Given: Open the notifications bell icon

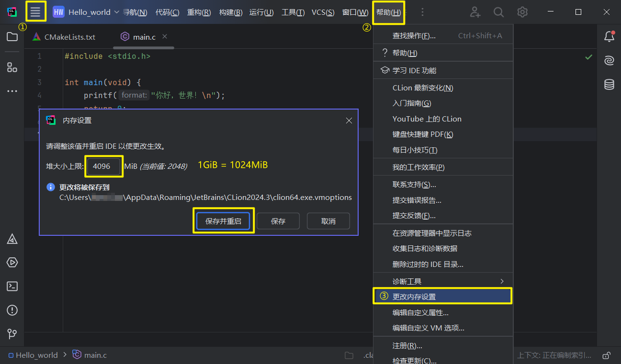Looking at the screenshot, I should 609,36.
